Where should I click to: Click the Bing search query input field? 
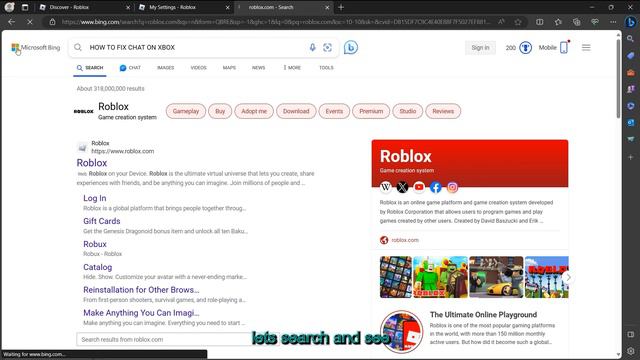[x=196, y=47]
